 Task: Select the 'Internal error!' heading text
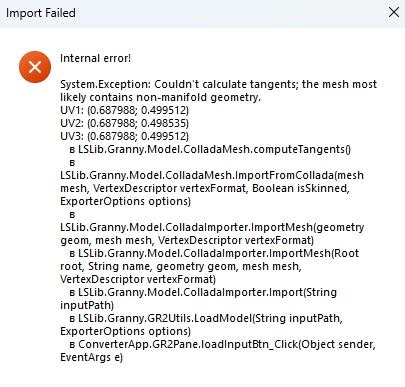click(x=95, y=58)
